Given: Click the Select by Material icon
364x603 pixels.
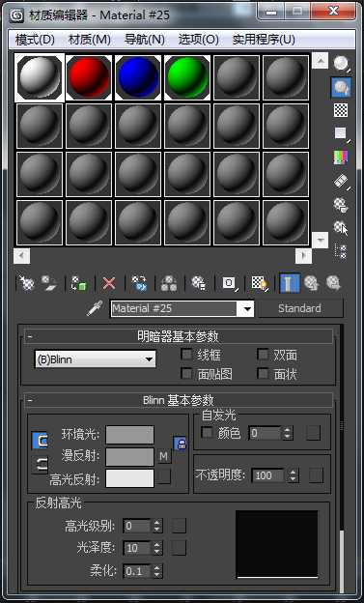Looking at the screenshot, I should coord(341,228).
